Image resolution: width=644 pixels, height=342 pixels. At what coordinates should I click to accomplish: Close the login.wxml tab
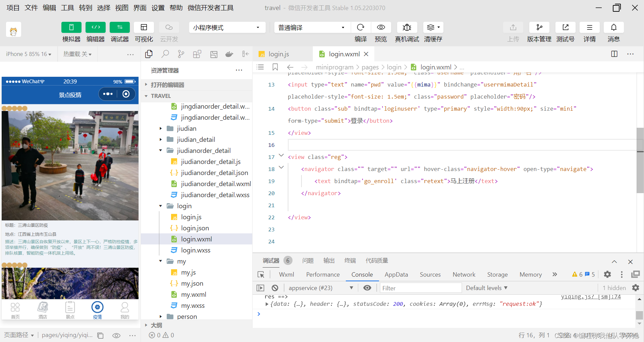[x=366, y=54]
